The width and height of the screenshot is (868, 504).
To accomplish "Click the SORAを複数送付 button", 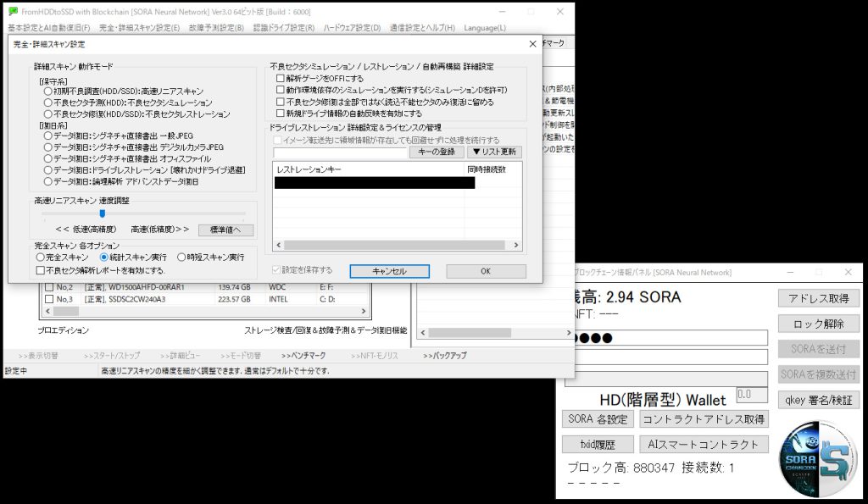I will pyautogui.click(x=819, y=374).
